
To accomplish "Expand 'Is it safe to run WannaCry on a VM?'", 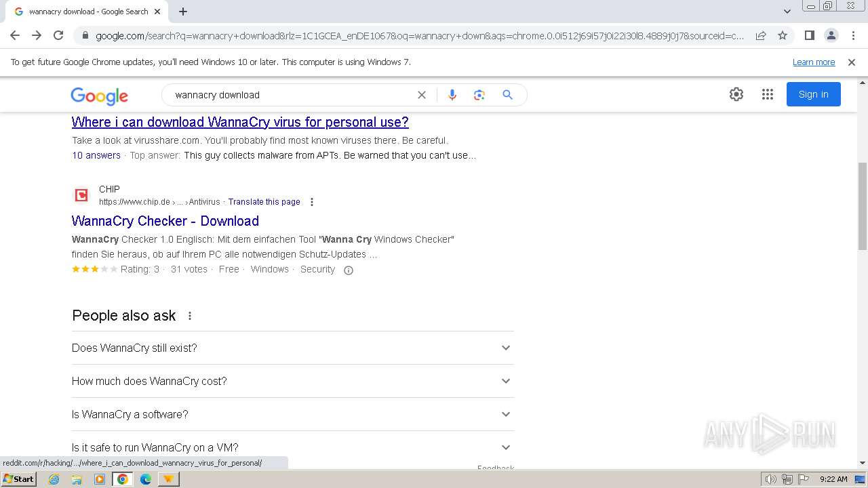I will click(x=293, y=447).
